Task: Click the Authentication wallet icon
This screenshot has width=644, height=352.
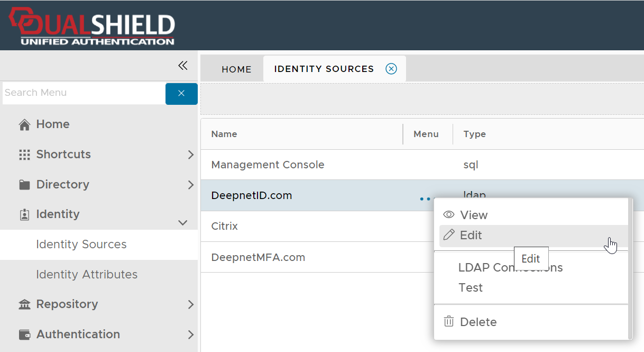Action: (x=24, y=335)
